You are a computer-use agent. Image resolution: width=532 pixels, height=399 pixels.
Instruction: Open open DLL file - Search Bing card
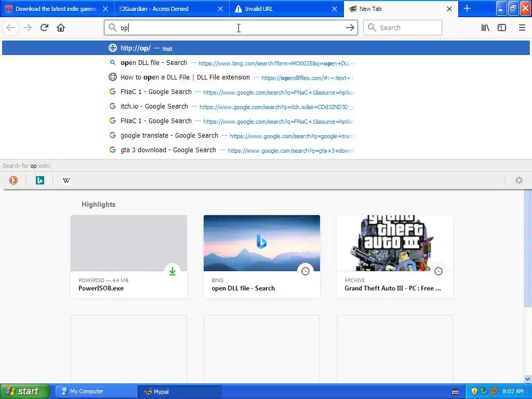[x=262, y=257]
